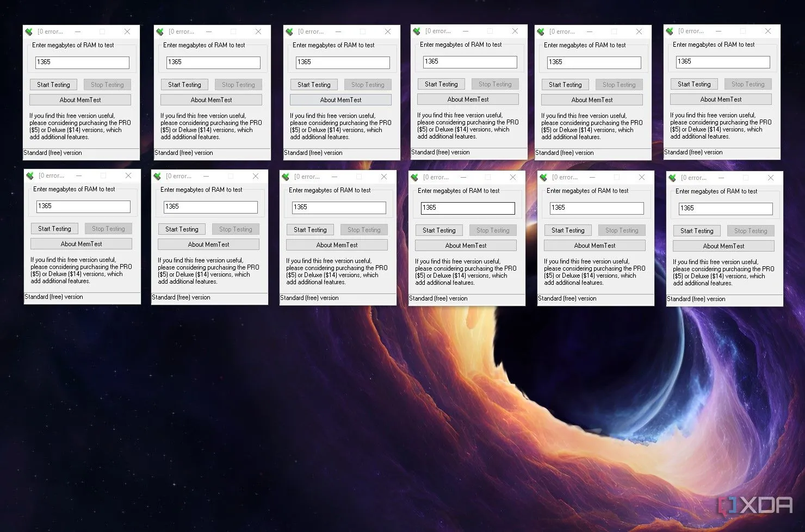The image size is (805, 532).
Task: Start Testing in the top row's fourth MemTest window
Action: coord(441,84)
